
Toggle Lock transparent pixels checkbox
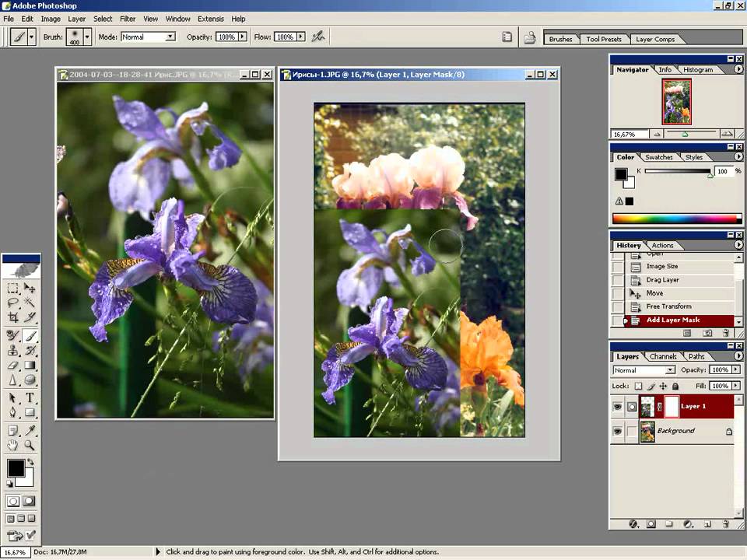click(638, 387)
